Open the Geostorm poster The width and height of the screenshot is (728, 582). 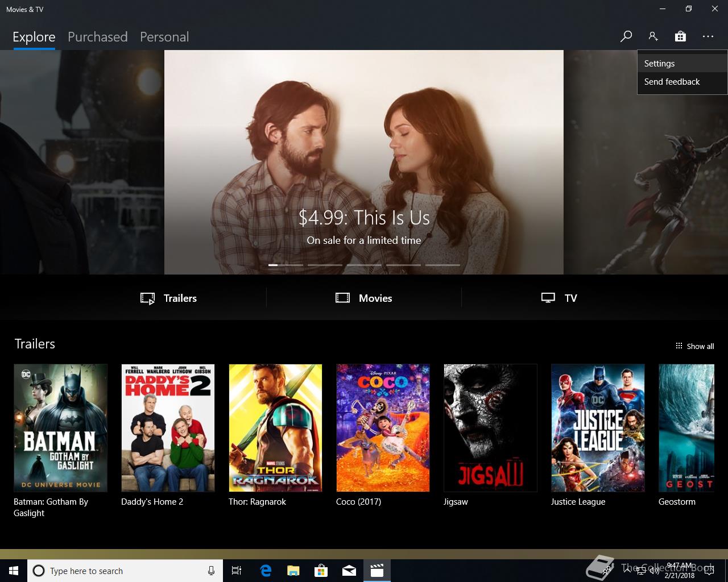coord(686,428)
